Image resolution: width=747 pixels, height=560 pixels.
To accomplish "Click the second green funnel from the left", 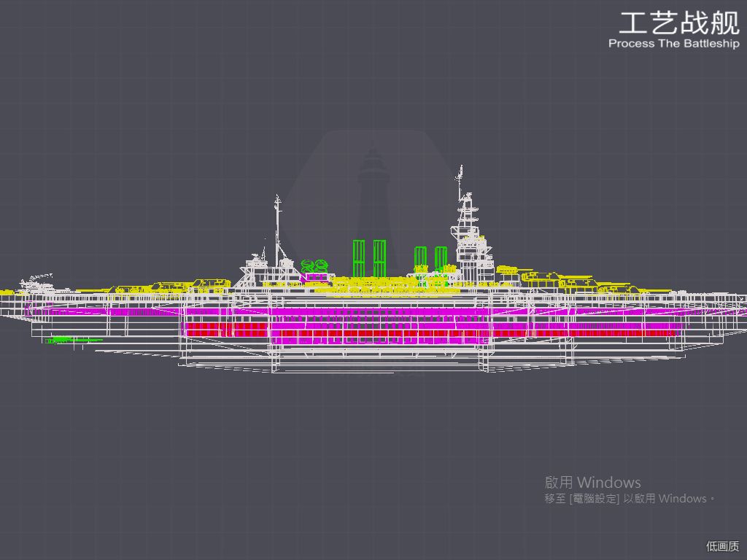I will pyautogui.click(x=379, y=258).
